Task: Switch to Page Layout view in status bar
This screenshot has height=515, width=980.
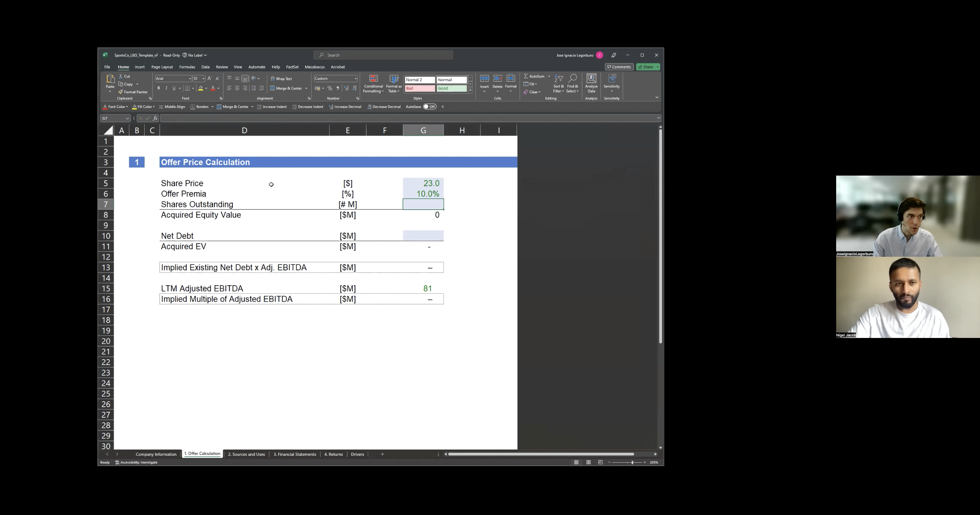Action: 588,462
